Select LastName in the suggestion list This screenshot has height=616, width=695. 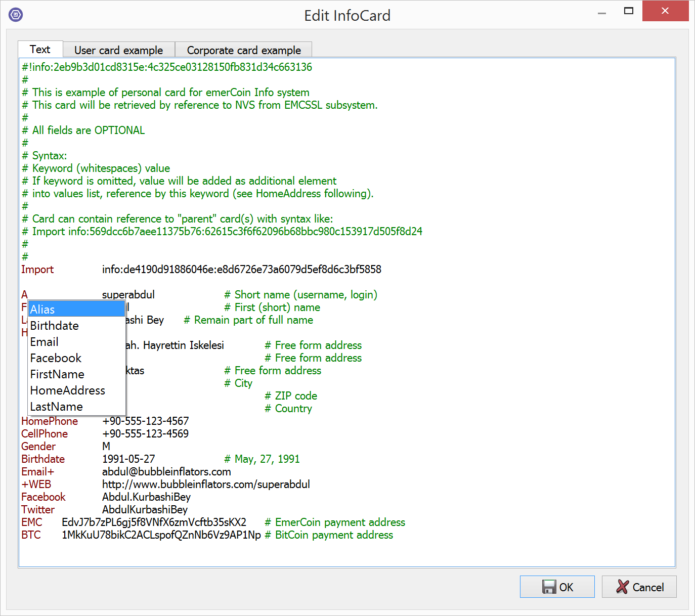pyautogui.click(x=76, y=406)
